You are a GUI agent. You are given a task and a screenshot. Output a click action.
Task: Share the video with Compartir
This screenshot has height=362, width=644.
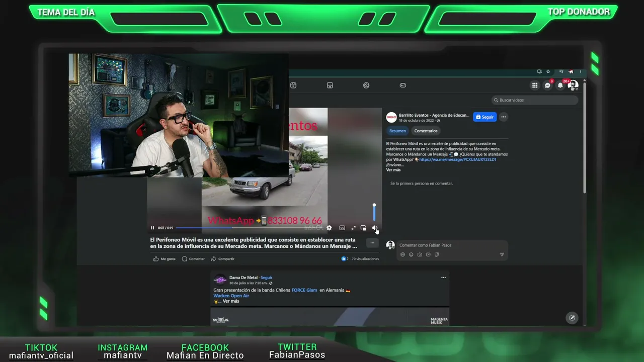coord(223,259)
